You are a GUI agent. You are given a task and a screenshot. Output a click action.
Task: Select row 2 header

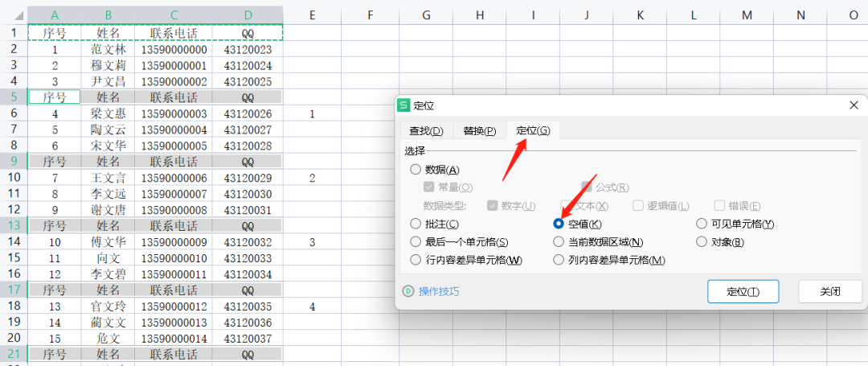coord(14,49)
